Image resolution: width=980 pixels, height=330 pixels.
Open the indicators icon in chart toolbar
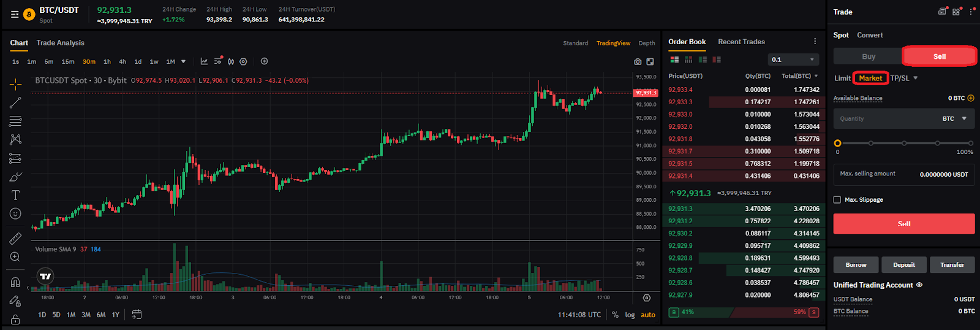(x=204, y=61)
